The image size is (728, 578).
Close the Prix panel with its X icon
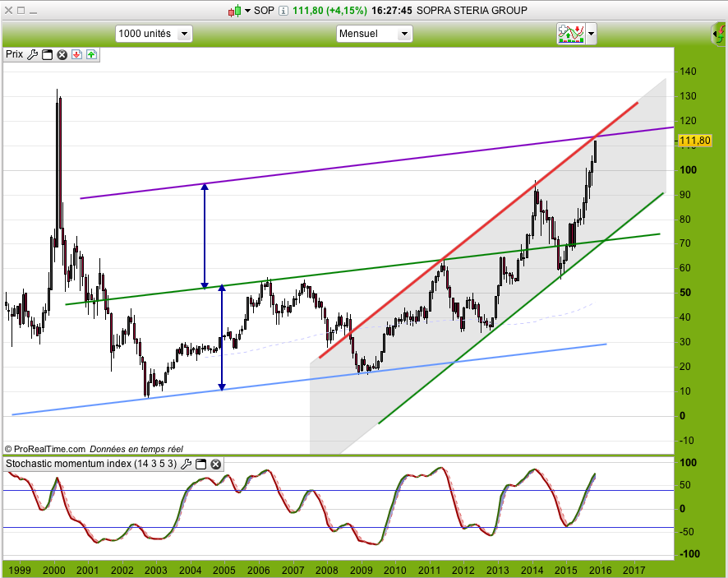62,55
